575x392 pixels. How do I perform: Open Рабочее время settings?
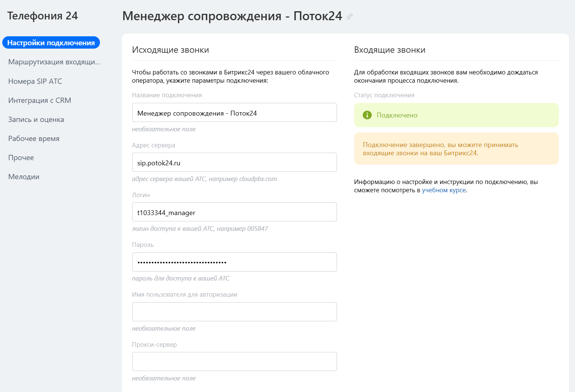[x=34, y=138]
